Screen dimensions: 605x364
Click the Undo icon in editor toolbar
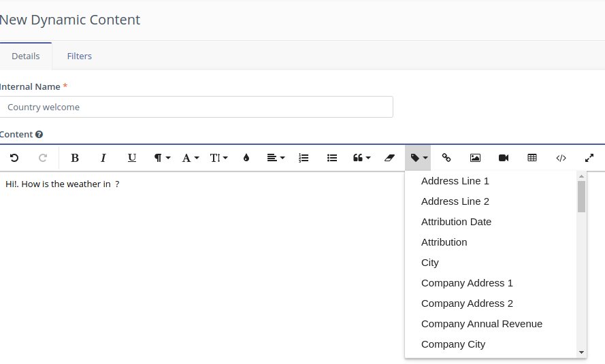tap(14, 158)
